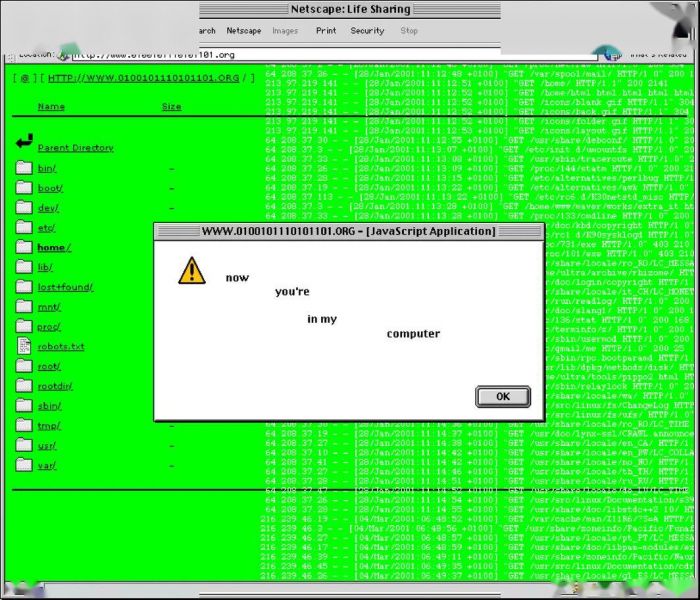Screen dimensions: 700x600
Task: Follow the tmp/ link
Action: click(x=49, y=426)
